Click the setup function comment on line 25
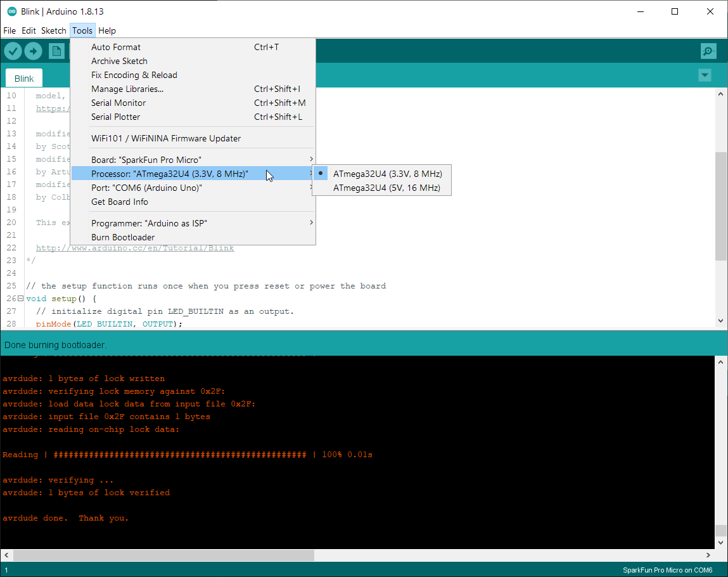Viewport: 728px width, 577px height. 206,286
